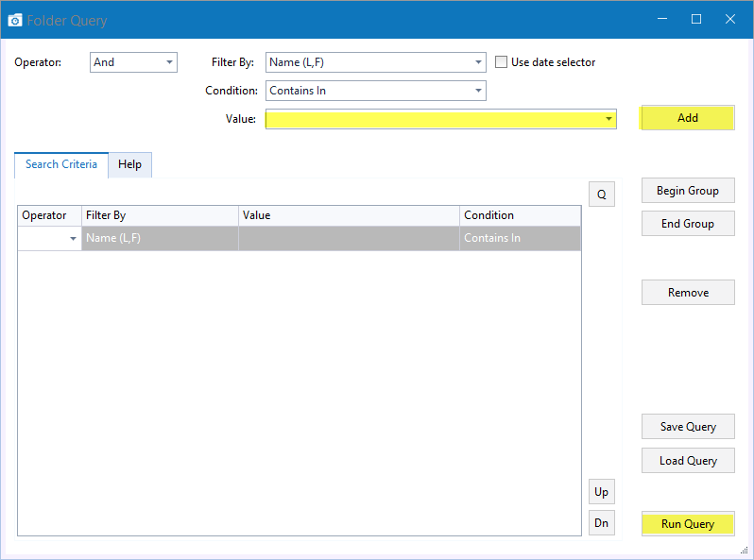Click the resize grip in the window corner
Viewport: 754px width, 560px height.
744,551
